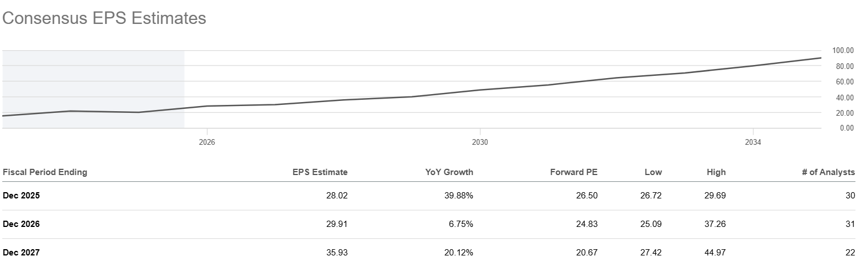
Task: Click the 28.02 EPS estimate value
Action: point(337,196)
